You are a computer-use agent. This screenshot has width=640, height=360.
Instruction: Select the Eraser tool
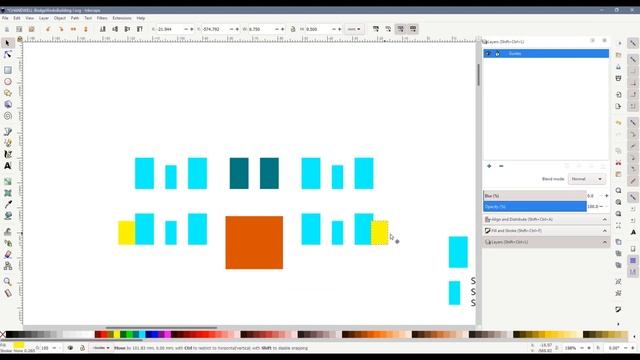click(x=7, y=254)
